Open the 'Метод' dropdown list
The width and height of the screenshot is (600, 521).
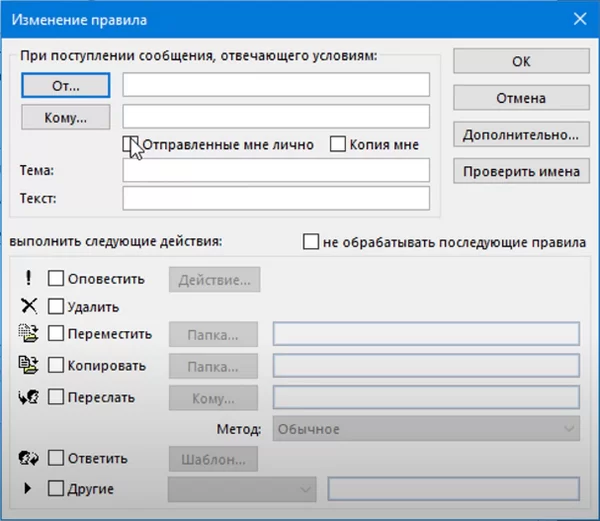tap(425, 429)
